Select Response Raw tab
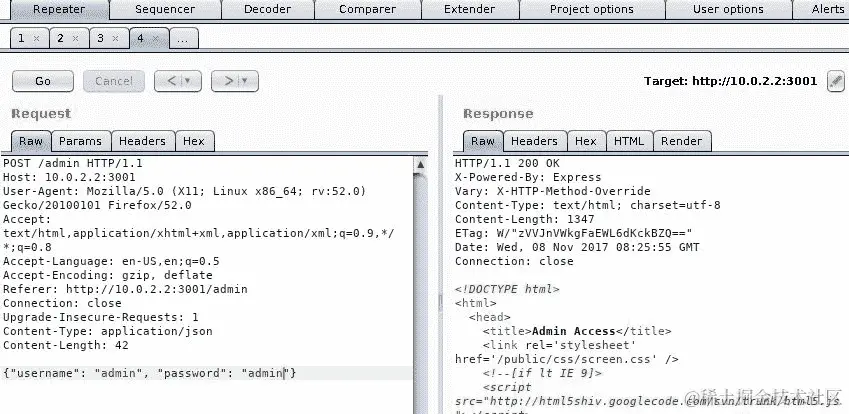Image resolution: width=849 pixels, height=414 pixels. pos(483,141)
